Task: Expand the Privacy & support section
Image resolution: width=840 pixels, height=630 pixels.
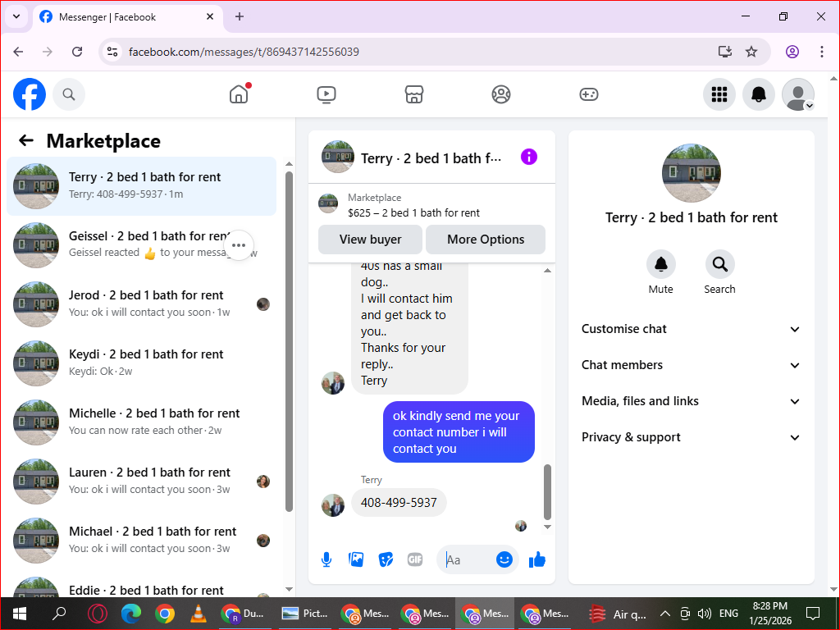Action: pyautogui.click(x=691, y=437)
